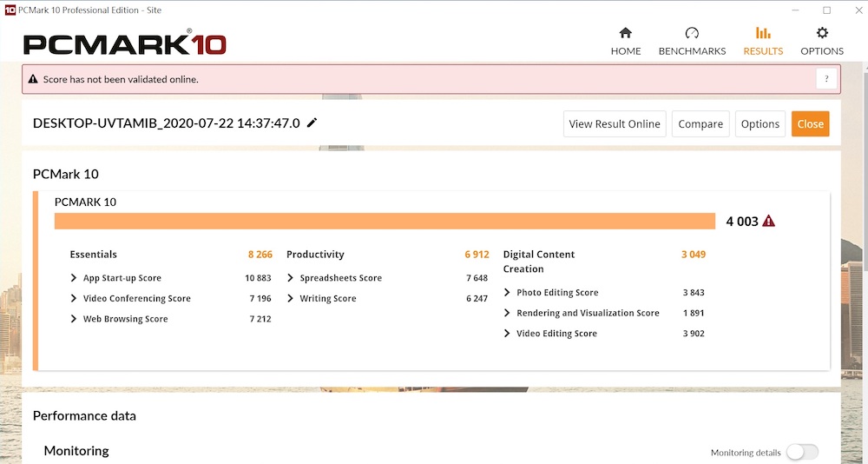The height and width of the screenshot is (464, 868).
Task: Expand Video Editing Score details
Action: [507, 333]
